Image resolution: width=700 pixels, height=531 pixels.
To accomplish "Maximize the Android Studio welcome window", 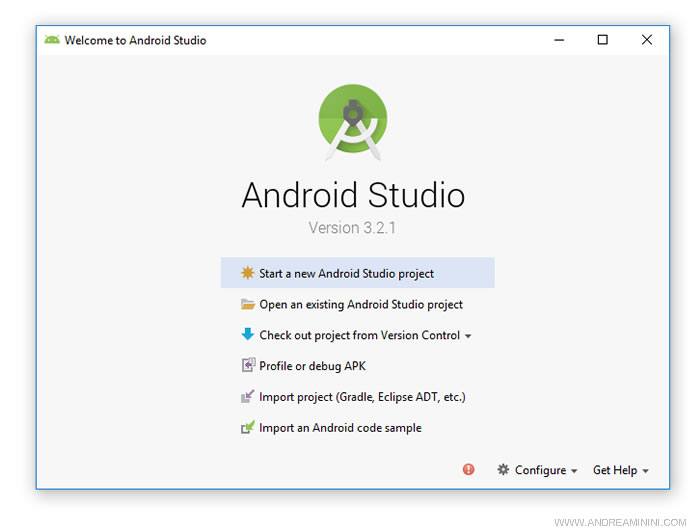I will click(603, 40).
